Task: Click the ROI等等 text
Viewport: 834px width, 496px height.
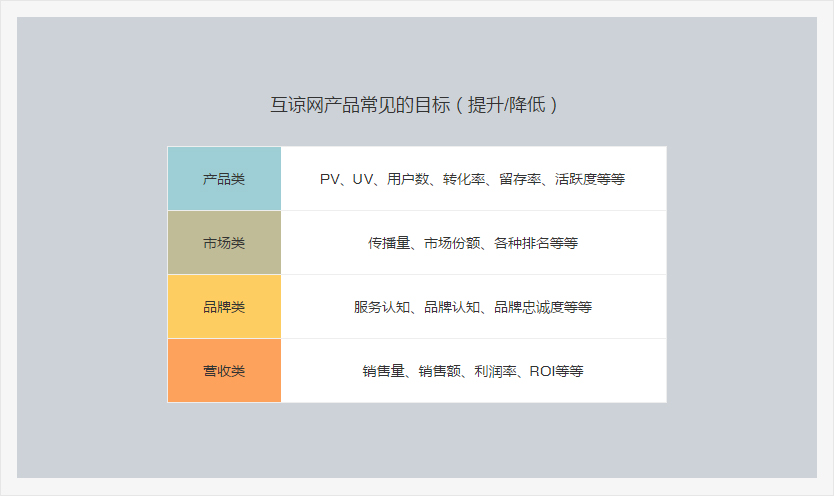Action: click(556, 371)
